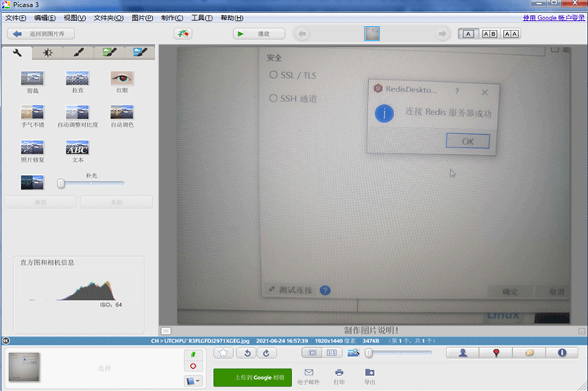
Task: Go to next photo with right arrow
Action: [x=443, y=34]
